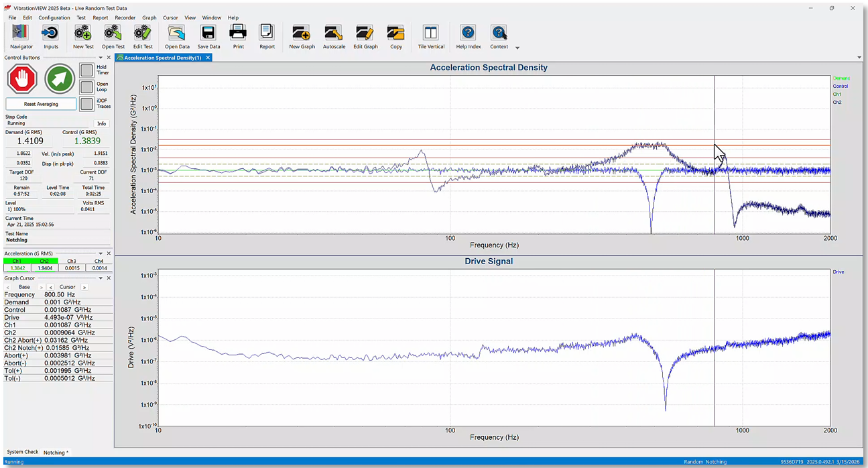
Task: Open the Configuration menu
Action: tap(54, 17)
